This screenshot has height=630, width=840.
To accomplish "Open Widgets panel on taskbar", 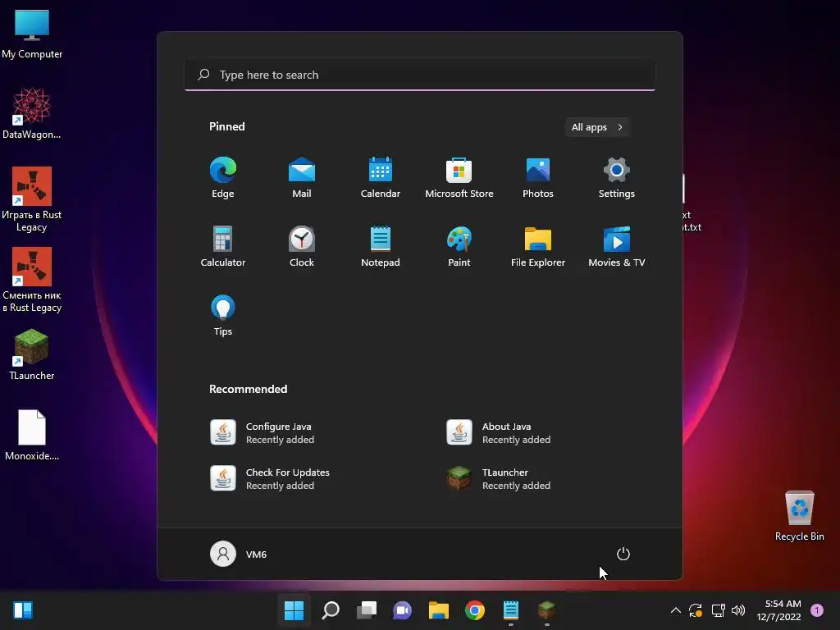I will [x=23, y=610].
